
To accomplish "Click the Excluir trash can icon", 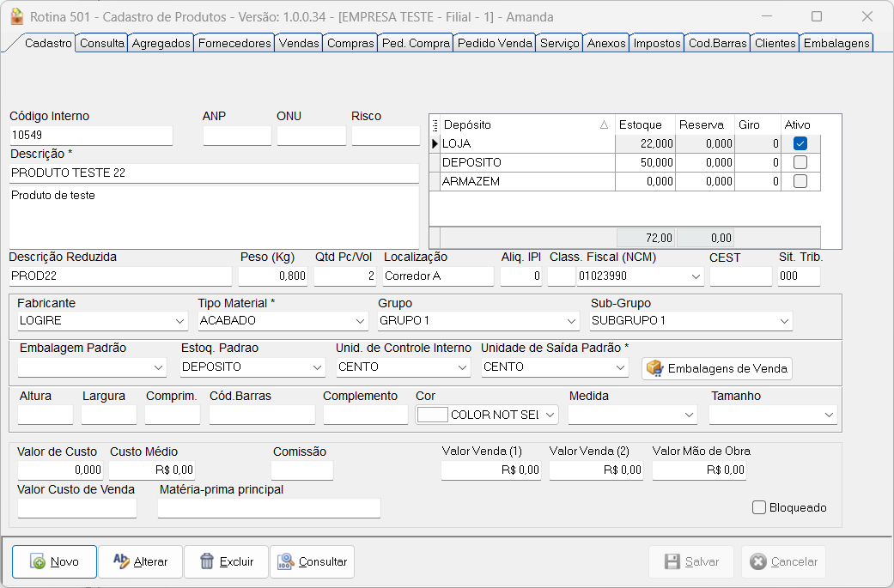I will coord(207,561).
